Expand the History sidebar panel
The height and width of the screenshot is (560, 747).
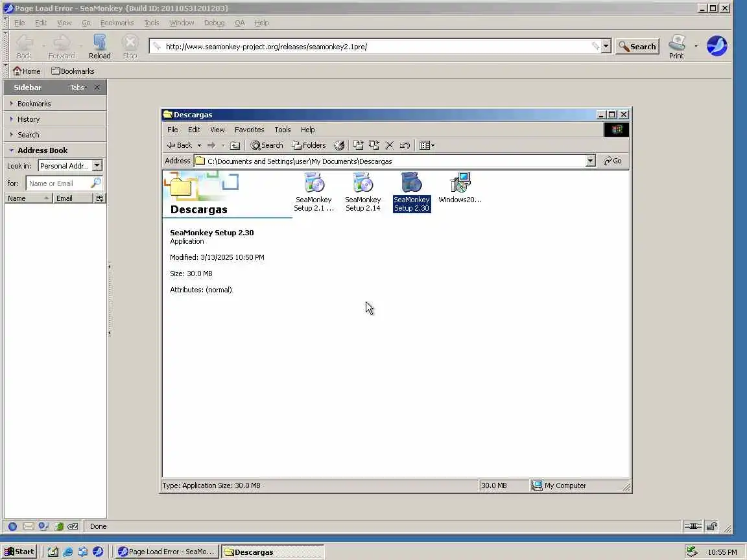54,119
